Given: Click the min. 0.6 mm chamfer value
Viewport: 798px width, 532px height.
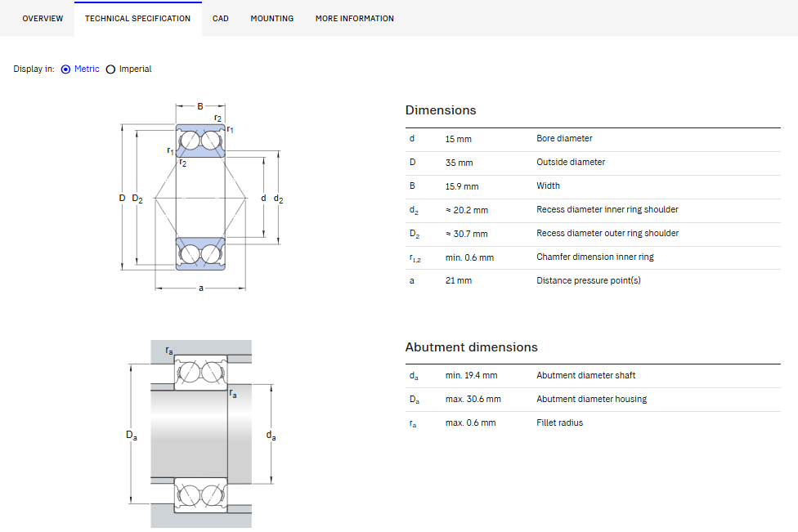Looking at the screenshot, I should [x=469, y=258].
